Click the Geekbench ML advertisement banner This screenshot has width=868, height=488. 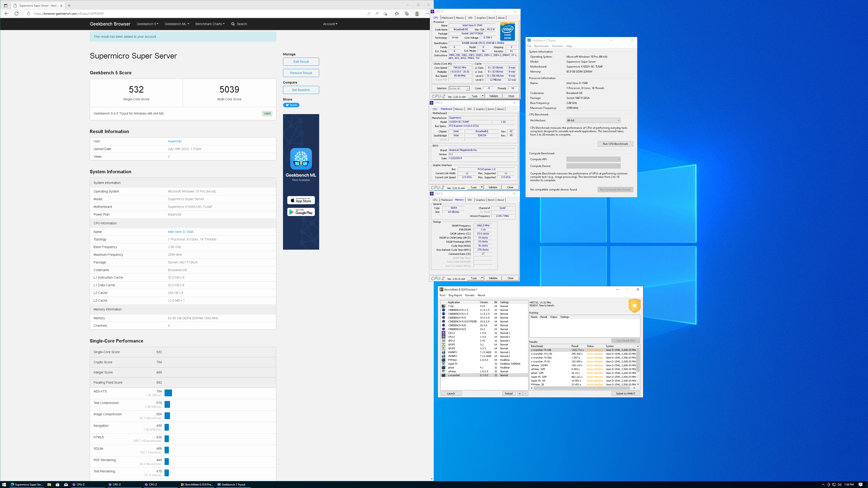pyautogui.click(x=301, y=182)
